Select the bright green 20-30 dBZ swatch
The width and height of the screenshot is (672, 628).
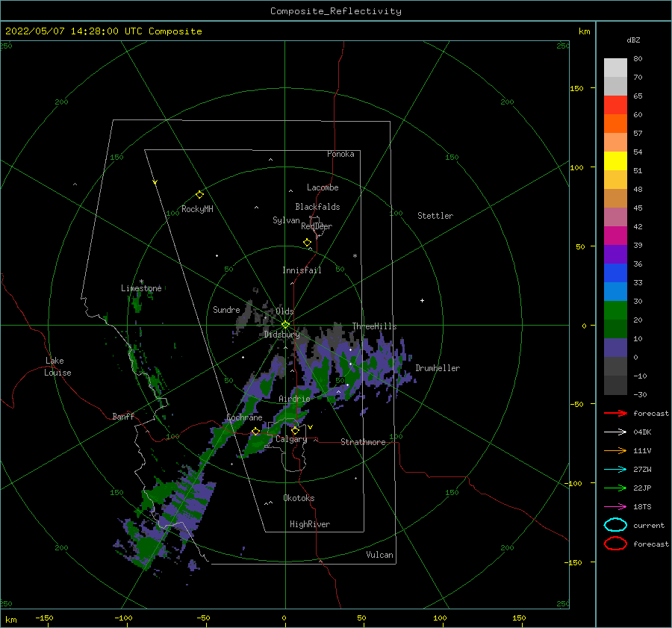[x=615, y=311]
